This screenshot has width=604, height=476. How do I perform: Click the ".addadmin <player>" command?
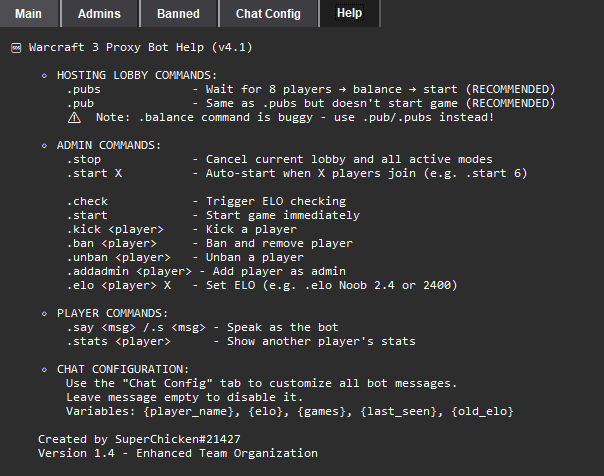(x=129, y=272)
